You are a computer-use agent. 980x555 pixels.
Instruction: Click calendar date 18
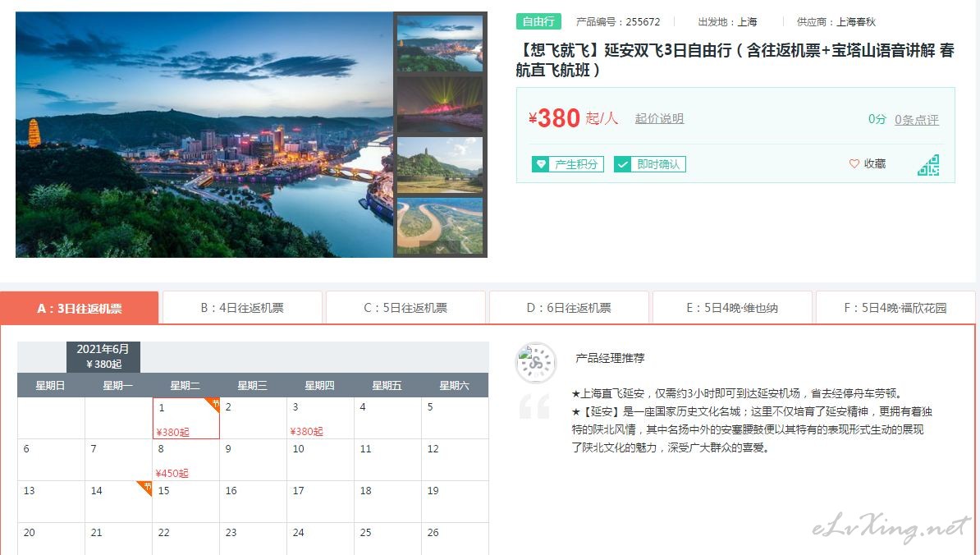point(387,502)
